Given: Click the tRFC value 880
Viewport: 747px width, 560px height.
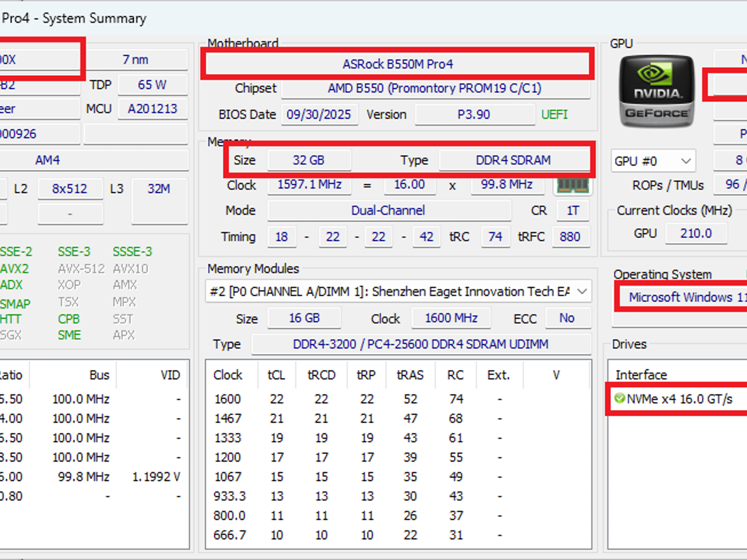Looking at the screenshot, I should tap(570, 237).
